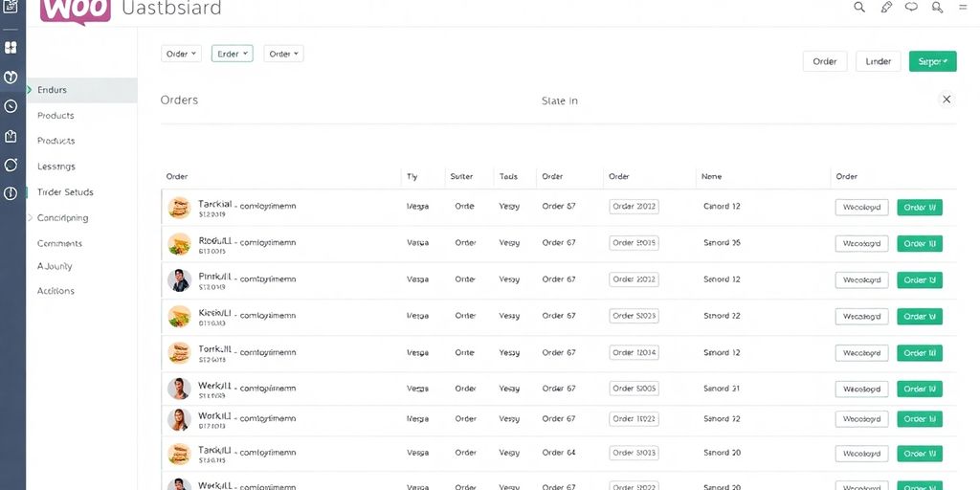Open the speech bubble icon in header

point(911,8)
